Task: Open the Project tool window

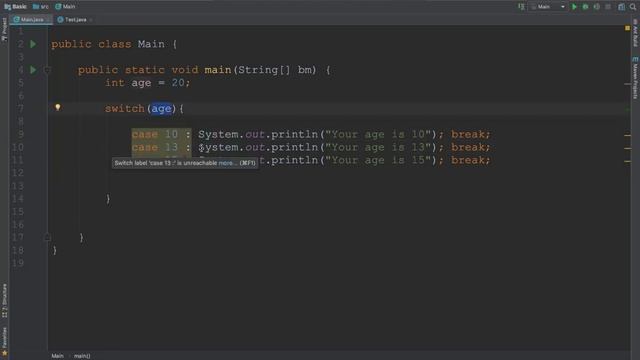Action: 4,29
